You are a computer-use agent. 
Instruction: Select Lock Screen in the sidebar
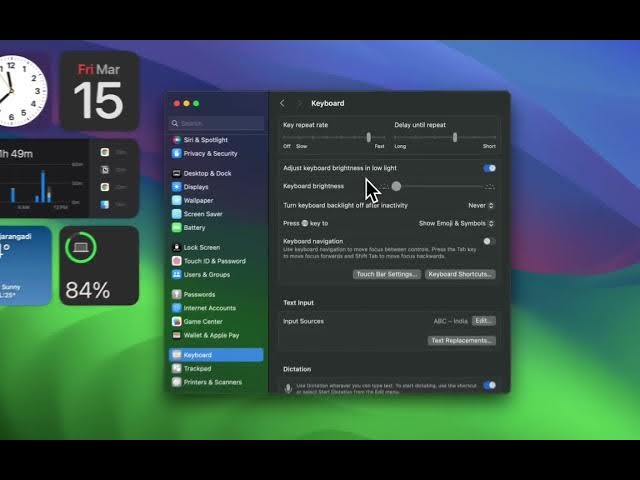pyautogui.click(x=216, y=247)
